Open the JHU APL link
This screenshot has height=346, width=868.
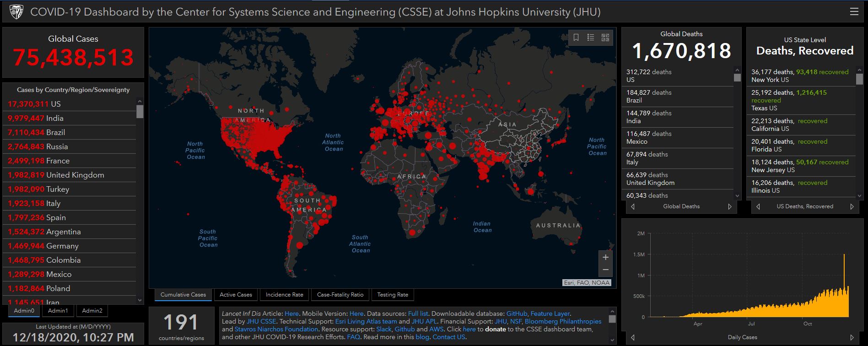[424, 322]
